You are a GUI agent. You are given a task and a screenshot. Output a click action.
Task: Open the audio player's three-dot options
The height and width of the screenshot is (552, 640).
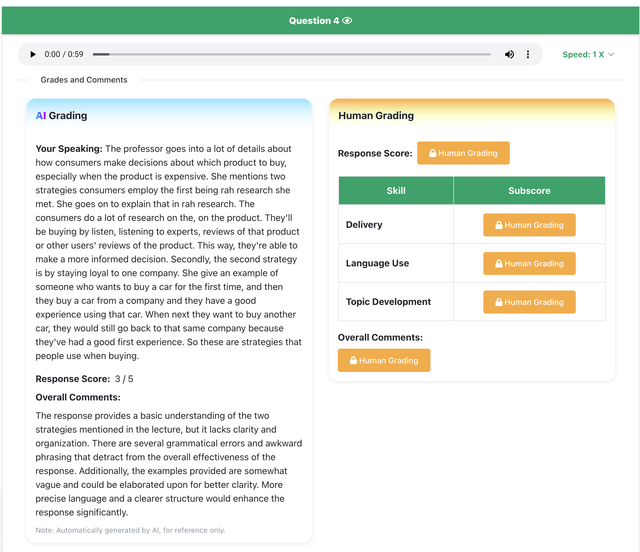528,54
